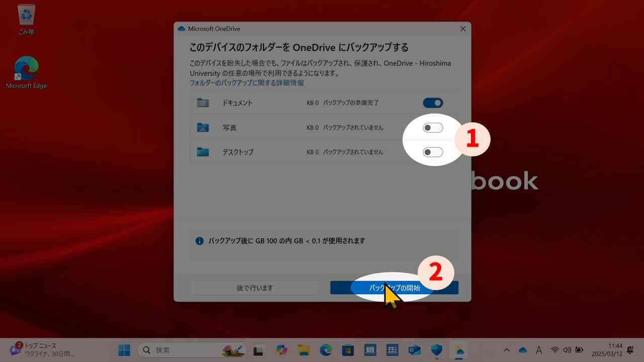Screen dimensions: 644x362
Task: Disable backup for the ドキュメント folder
Action: (432, 103)
